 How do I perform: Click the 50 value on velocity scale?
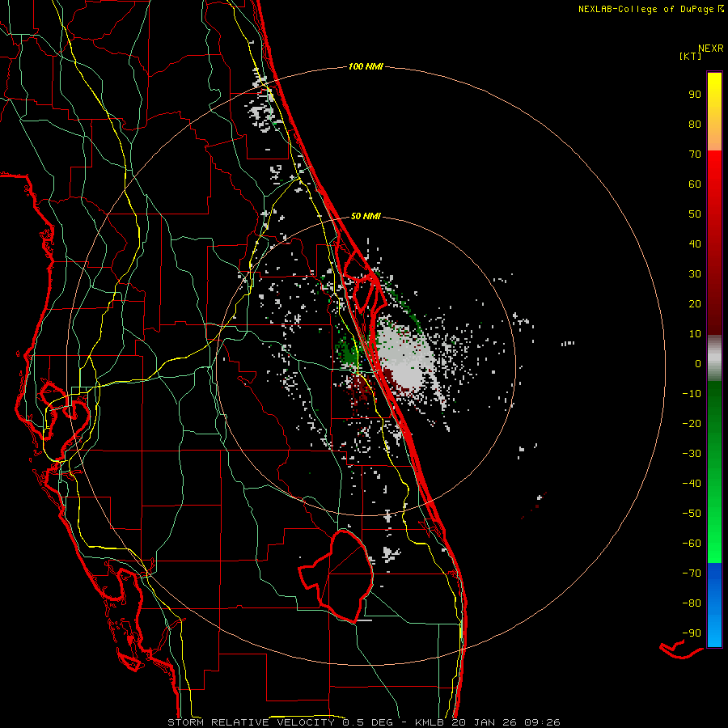pyautogui.click(x=695, y=214)
